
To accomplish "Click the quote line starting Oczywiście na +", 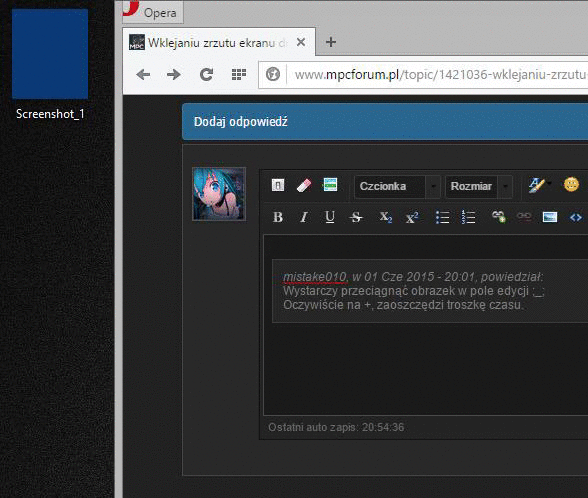I will (402, 305).
